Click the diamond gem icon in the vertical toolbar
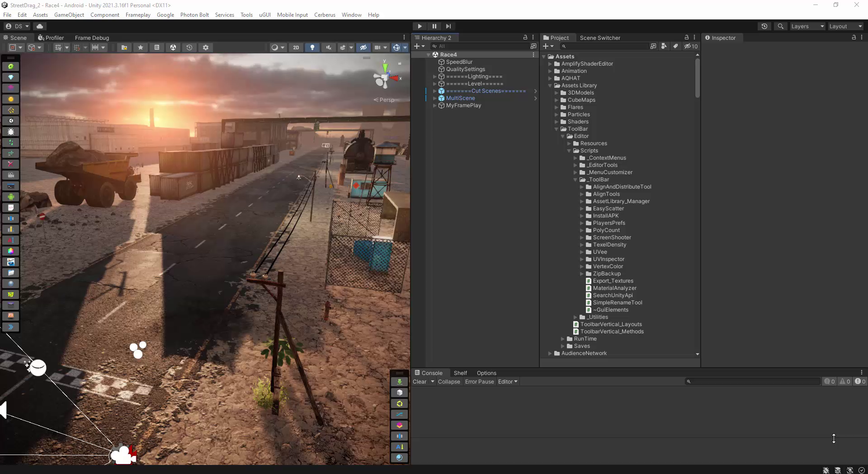 [11, 77]
